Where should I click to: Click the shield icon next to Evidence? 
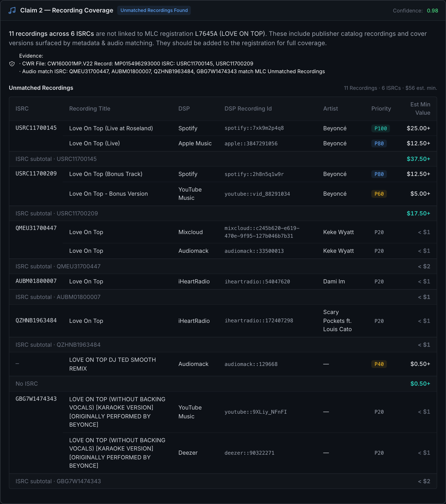pos(12,64)
